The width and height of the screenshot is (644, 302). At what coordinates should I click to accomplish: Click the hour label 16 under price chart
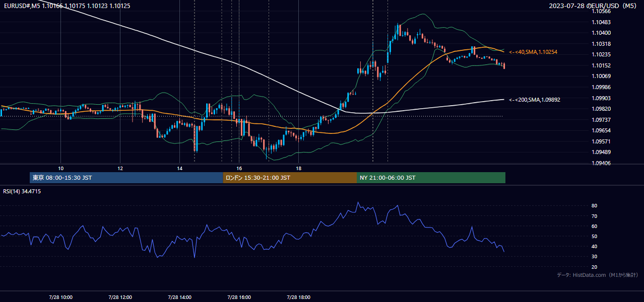pyautogui.click(x=239, y=168)
